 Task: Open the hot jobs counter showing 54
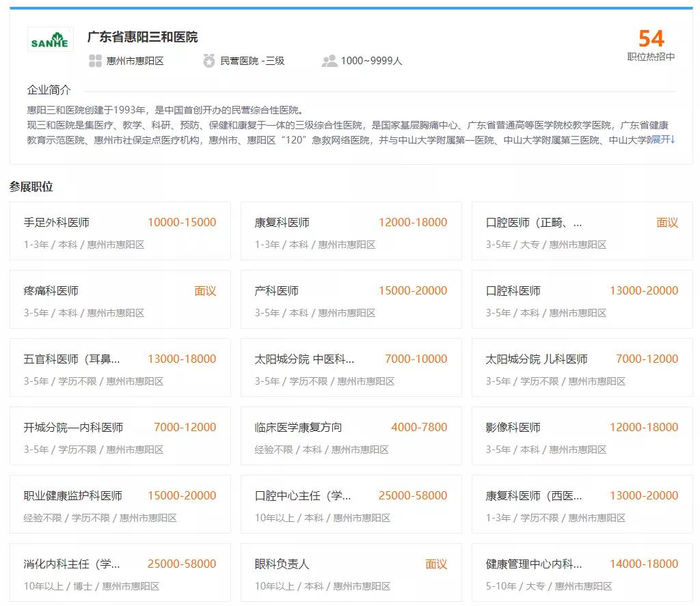click(651, 38)
